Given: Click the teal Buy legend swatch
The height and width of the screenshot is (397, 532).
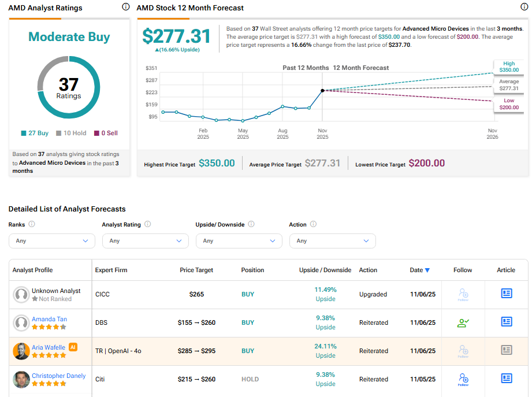Looking at the screenshot, I should click(24, 133).
